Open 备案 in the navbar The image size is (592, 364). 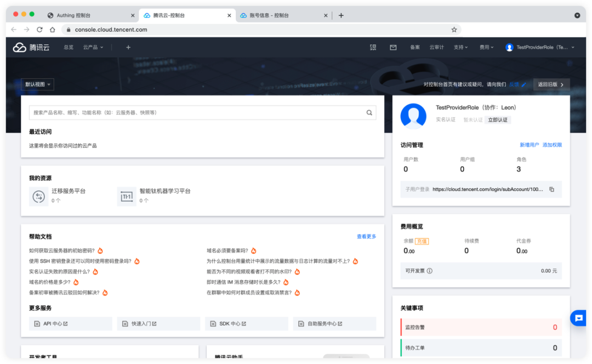415,47
